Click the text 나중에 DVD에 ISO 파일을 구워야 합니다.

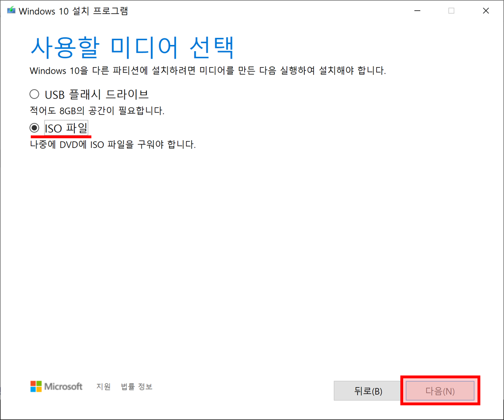[113, 144]
